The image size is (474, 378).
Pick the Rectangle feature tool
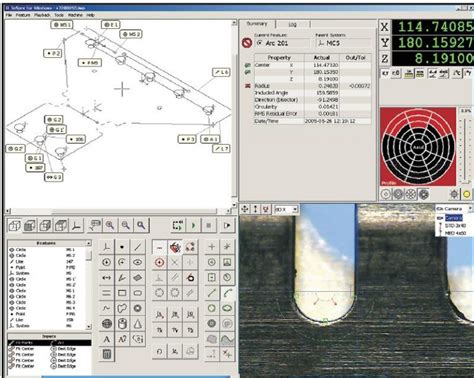(122, 293)
